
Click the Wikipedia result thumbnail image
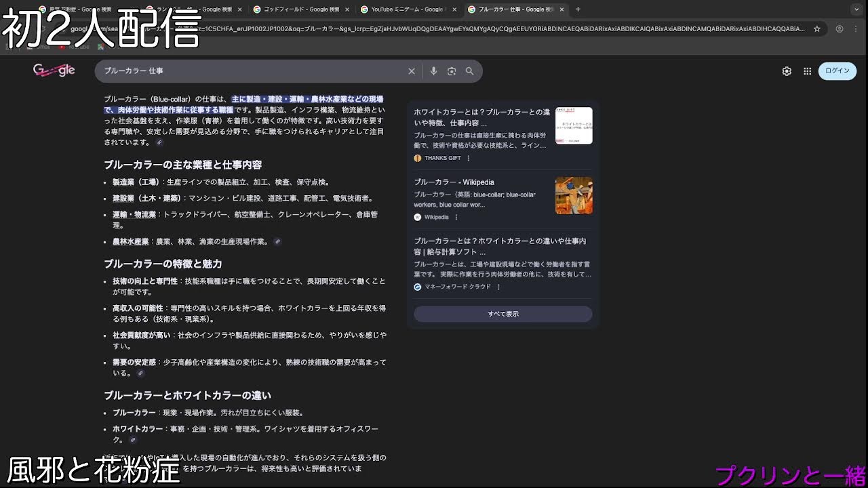574,196
